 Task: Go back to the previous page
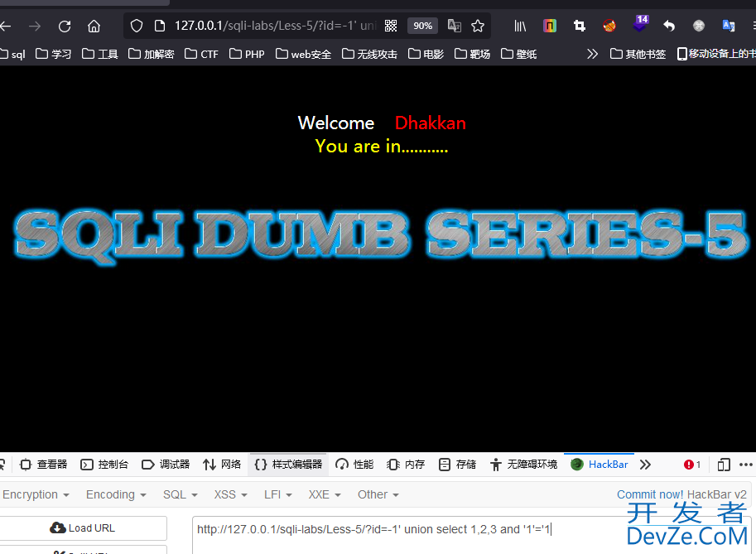pos(5,26)
